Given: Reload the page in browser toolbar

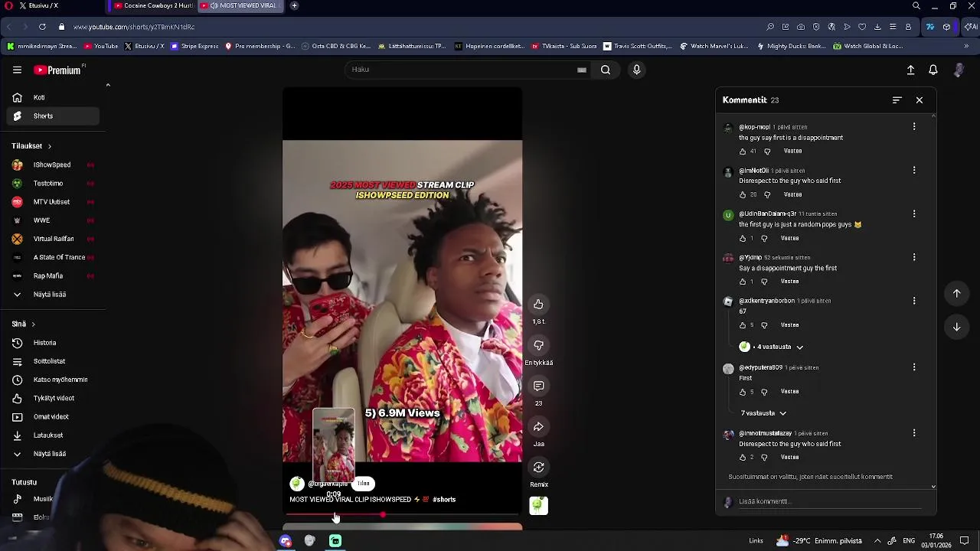Looking at the screenshot, I should pos(42,27).
